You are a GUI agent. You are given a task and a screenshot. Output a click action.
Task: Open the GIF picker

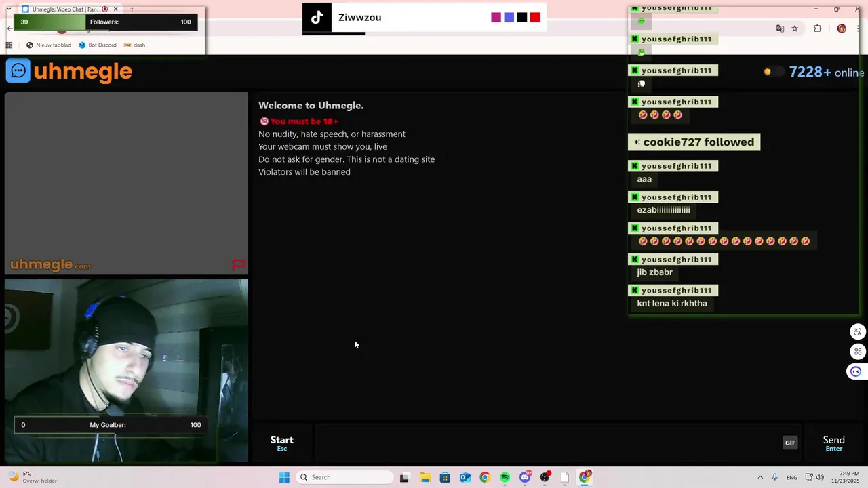click(x=790, y=443)
